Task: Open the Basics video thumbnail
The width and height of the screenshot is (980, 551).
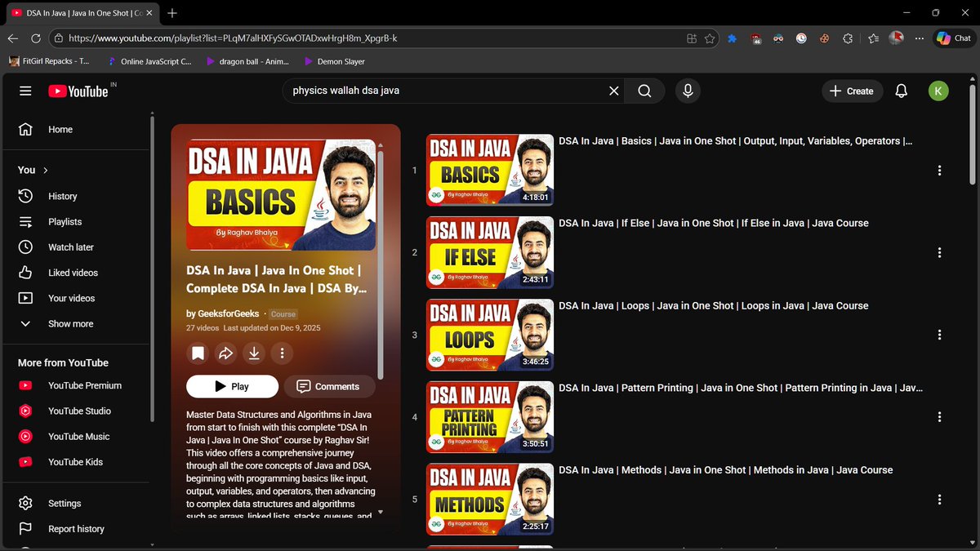Action: [490, 170]
